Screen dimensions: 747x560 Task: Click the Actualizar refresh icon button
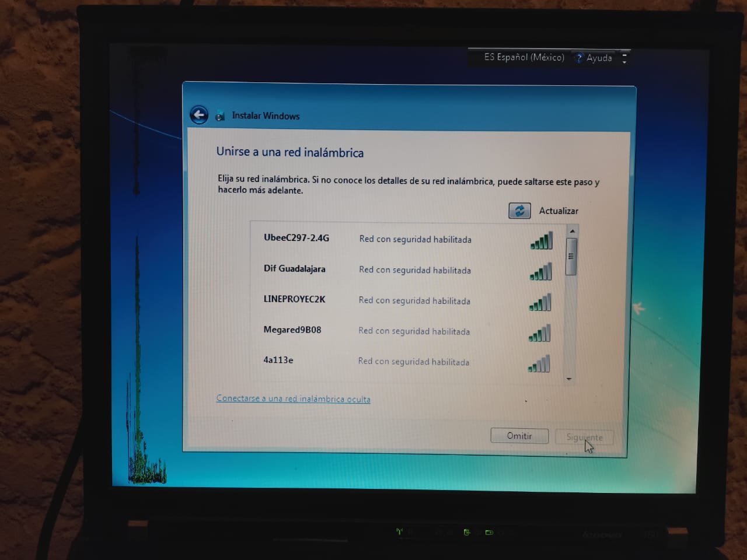[x=519, y=211]
